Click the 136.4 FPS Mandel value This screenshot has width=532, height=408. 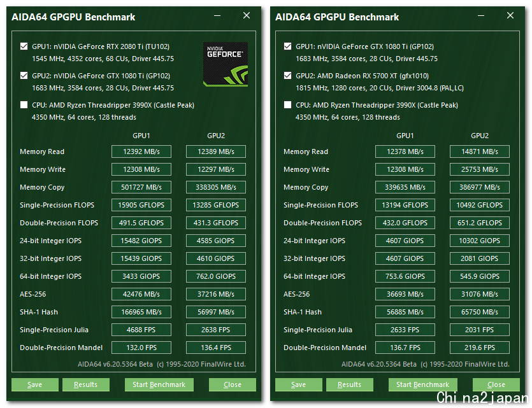pyautogui.click(x=216, y=348)
